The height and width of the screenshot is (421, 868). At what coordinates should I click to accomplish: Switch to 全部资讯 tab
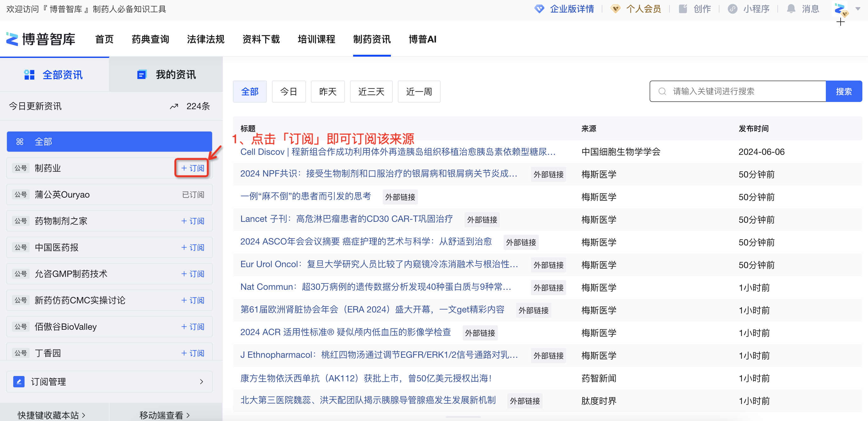click(54, 75)
